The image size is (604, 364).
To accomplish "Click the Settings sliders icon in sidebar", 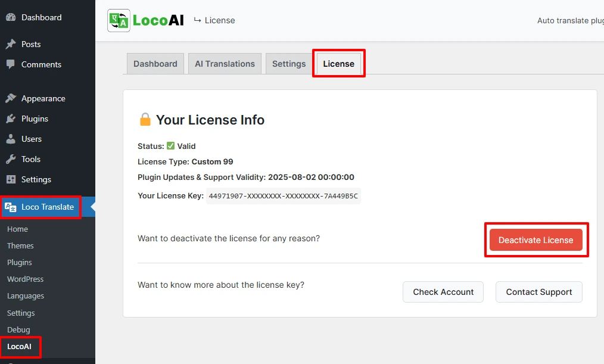I will point(11,179).
